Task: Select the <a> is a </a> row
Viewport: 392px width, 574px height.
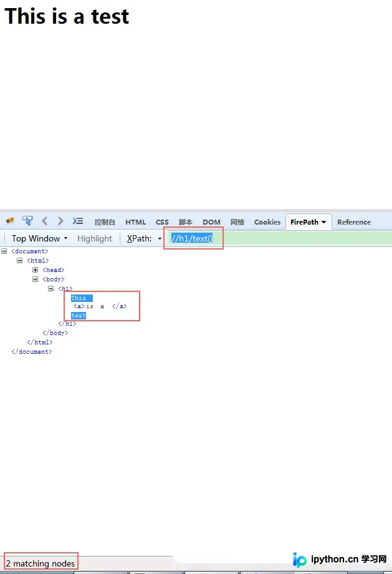Action: coord(100,306)
